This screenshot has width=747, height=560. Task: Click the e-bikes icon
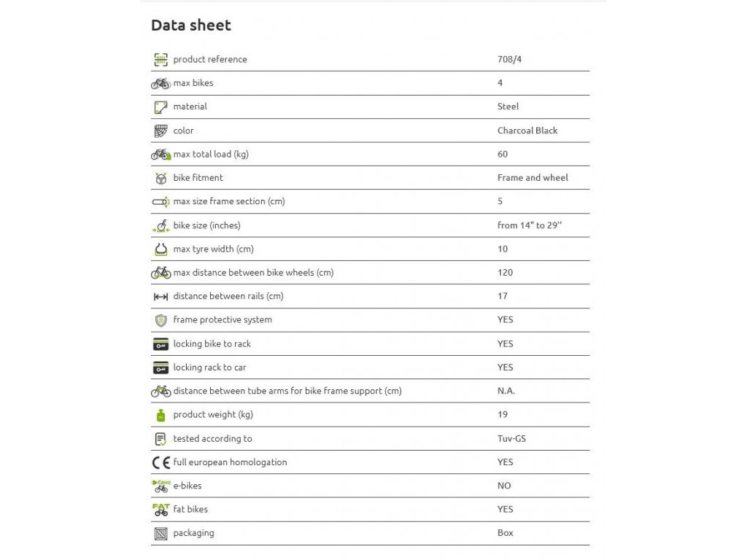pos(160,486)
